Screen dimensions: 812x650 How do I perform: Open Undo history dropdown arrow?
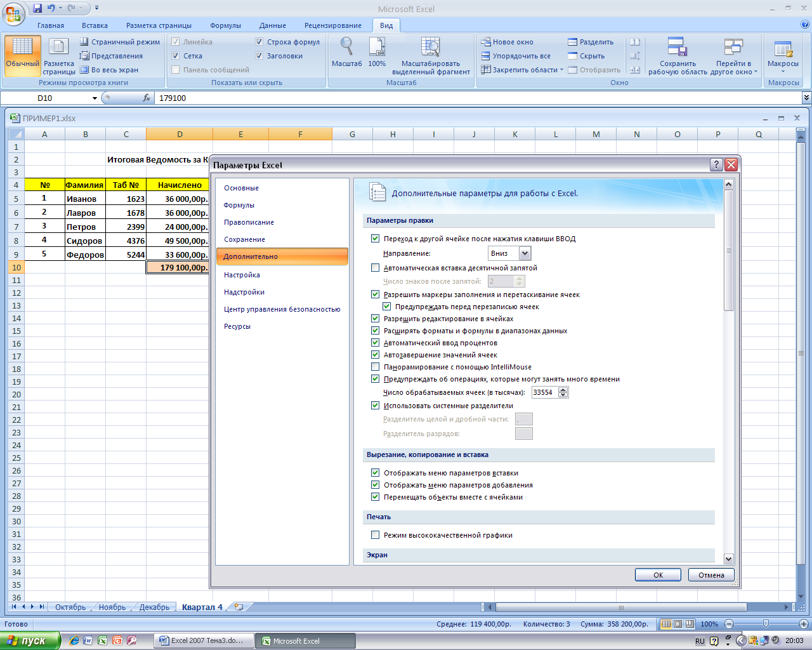coord(61,9)
